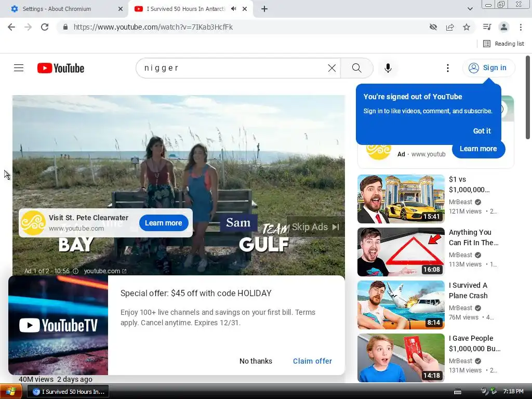Reload the YouTube page
This screenshot has height=399, width=532.
coord(45,27)
